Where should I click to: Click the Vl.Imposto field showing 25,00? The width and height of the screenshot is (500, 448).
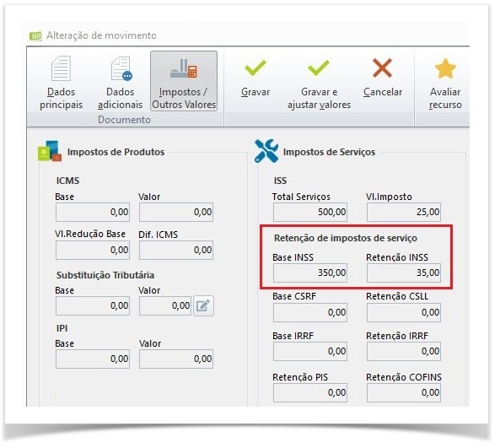(404, 213)
